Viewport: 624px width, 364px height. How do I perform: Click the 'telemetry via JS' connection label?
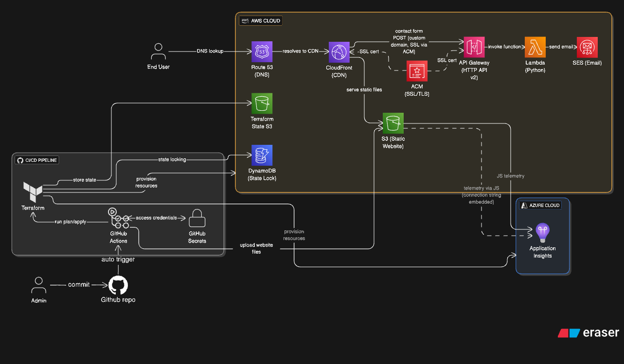pos(481,194)
